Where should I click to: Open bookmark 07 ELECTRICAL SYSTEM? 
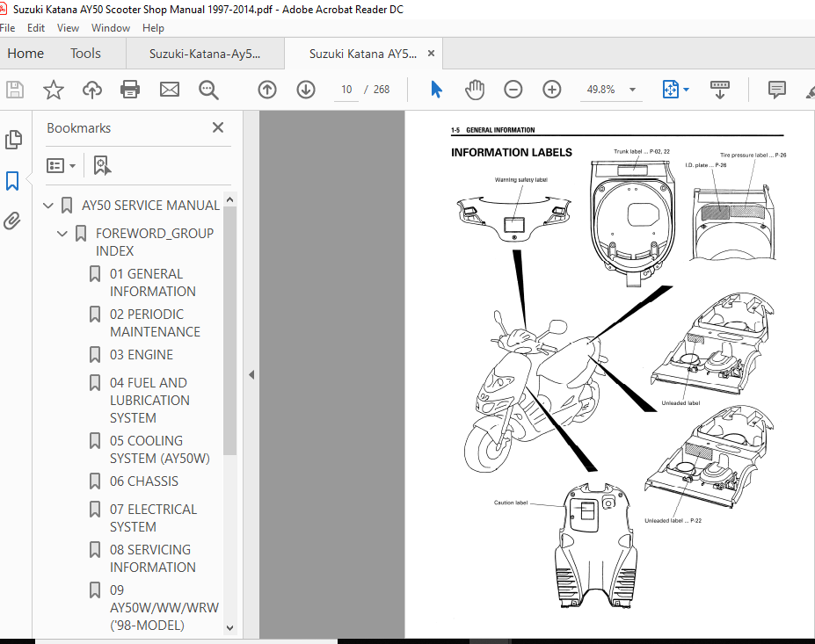(x=153, y=517)
